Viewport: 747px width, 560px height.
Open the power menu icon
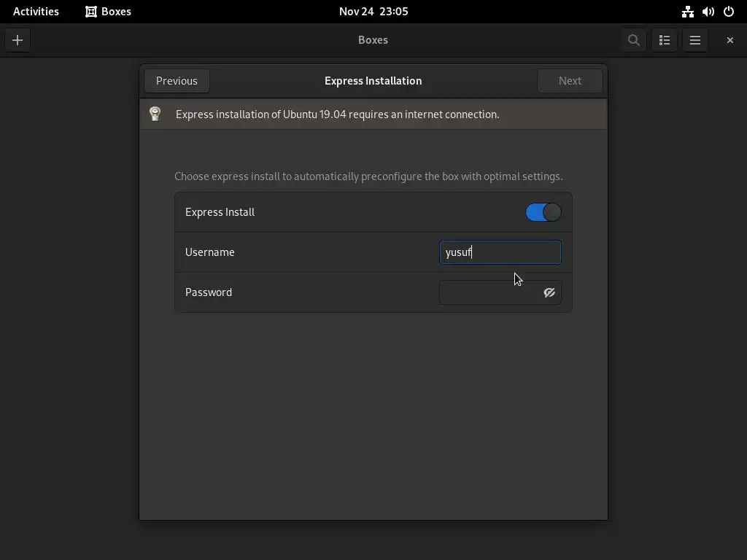[x=729, y=12]
